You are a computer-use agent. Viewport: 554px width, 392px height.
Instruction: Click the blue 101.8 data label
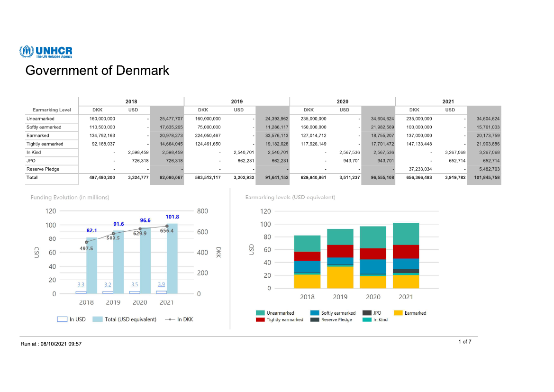[x=173, y=217]
